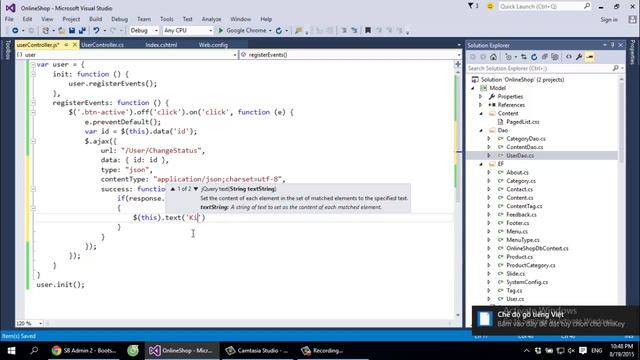The height and width of the screenshot is (360, 640).
Task: Collapse the EF folder node
Action: click(x=481, y=164)
